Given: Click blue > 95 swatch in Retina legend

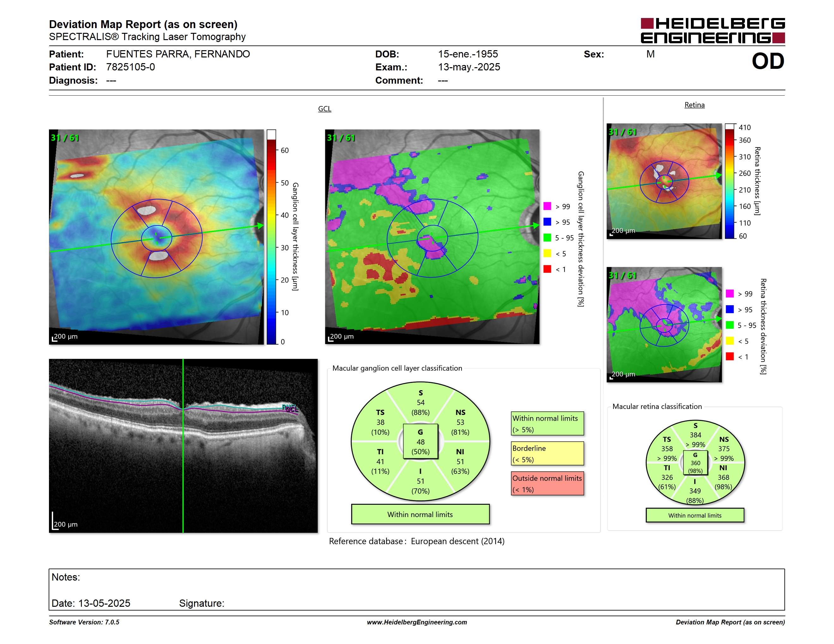Looking at the screenshot, I should tap(730, 309).
